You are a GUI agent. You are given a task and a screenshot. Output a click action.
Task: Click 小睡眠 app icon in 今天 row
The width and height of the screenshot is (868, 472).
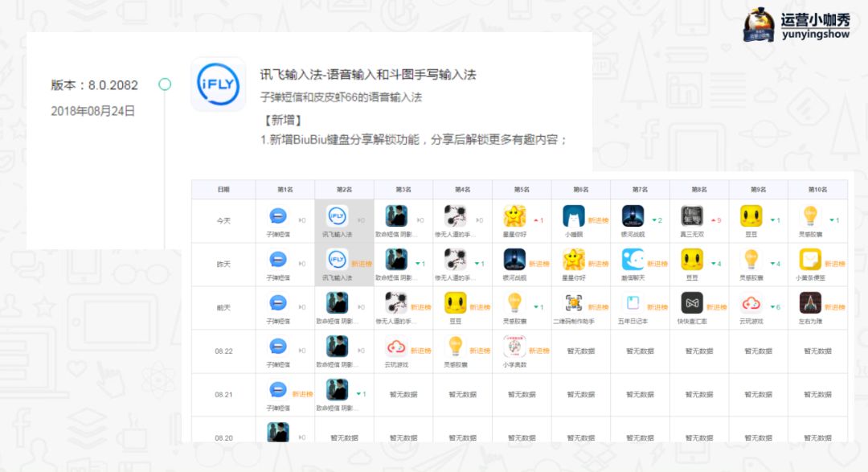pyautogui.click(x=574, y=216)
